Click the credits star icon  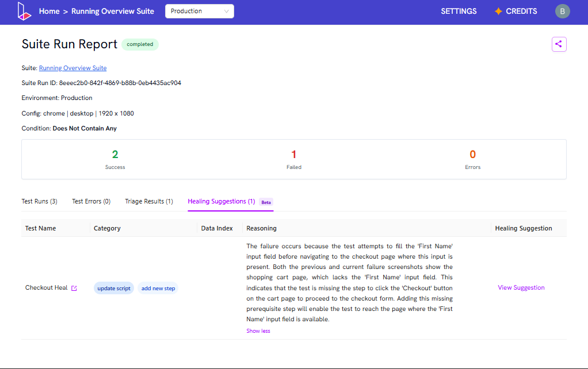(x=498, y=11)
